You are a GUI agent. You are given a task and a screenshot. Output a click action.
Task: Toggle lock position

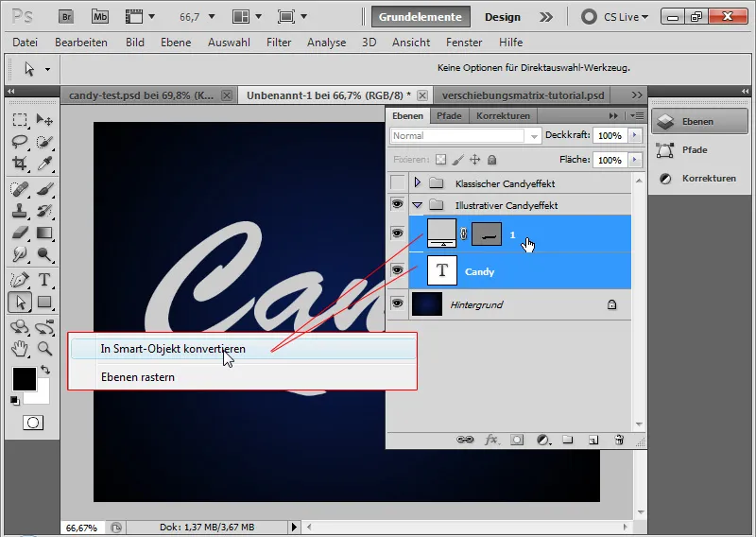475,160
